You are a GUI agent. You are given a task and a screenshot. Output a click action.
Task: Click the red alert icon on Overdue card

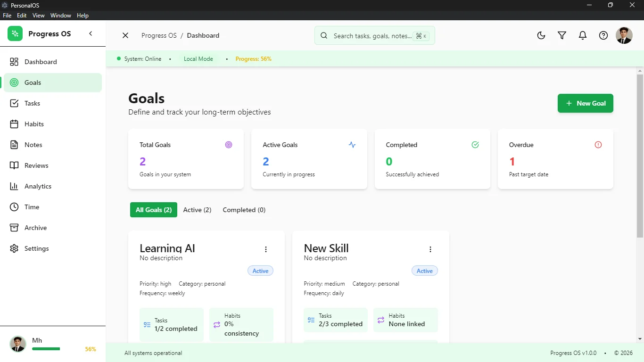[598, 145]
